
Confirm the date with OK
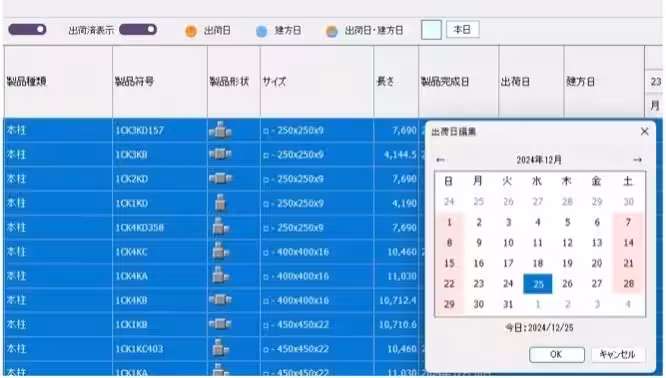click(x=556, y=355)
